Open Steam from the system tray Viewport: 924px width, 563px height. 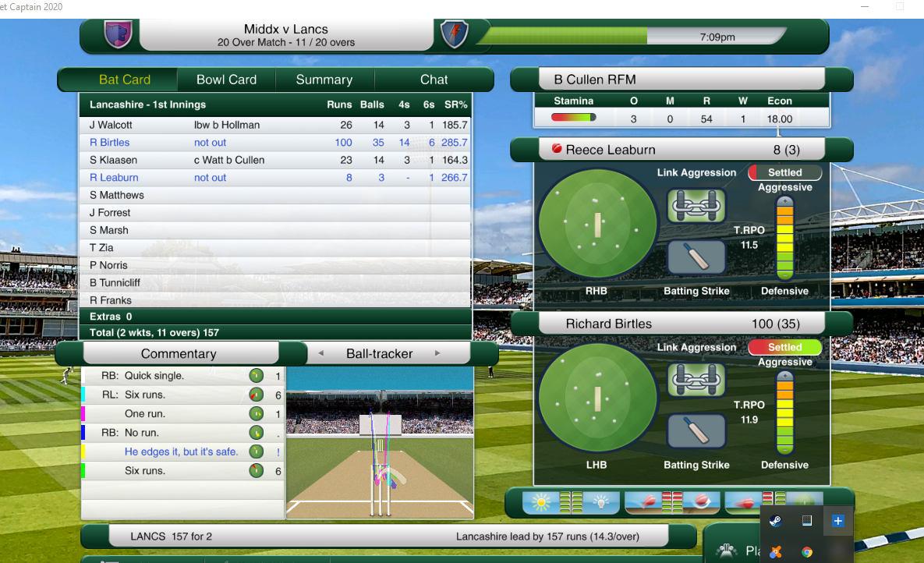[x=776, y=521]
